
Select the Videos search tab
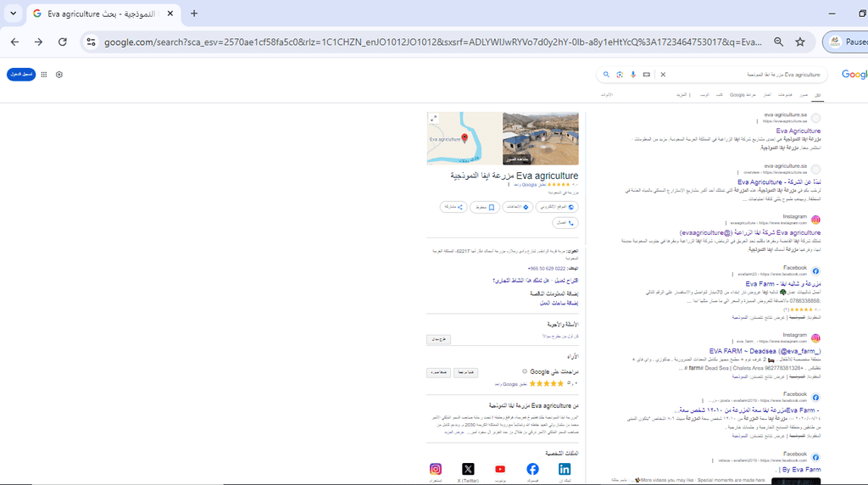click(785, 95)
